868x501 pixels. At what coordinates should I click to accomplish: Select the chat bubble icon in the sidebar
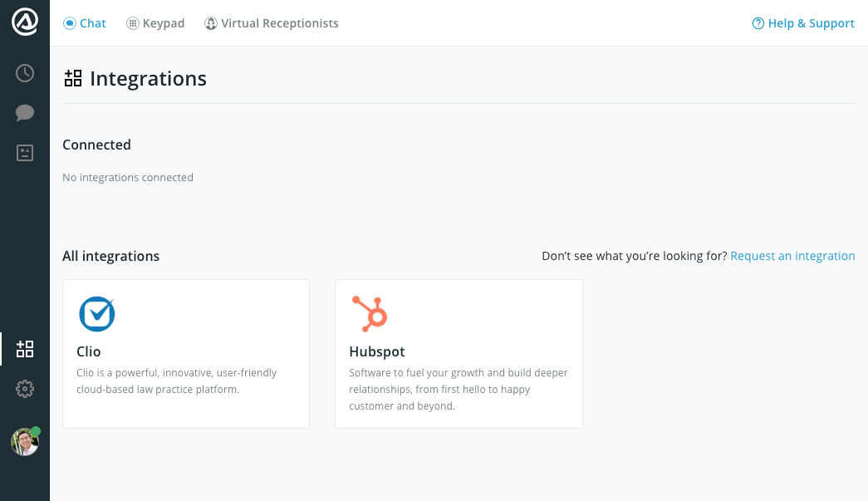click(x=25, y=113)
